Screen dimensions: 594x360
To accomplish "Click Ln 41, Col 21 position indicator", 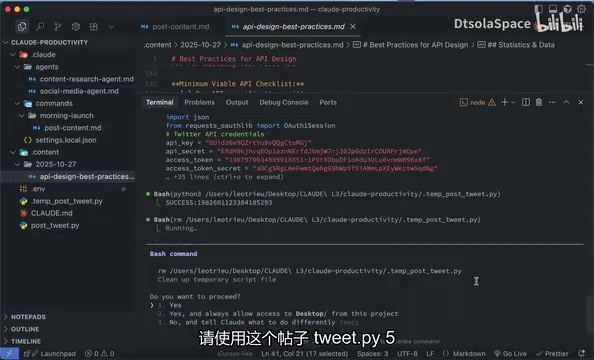I will pos(305,354).
